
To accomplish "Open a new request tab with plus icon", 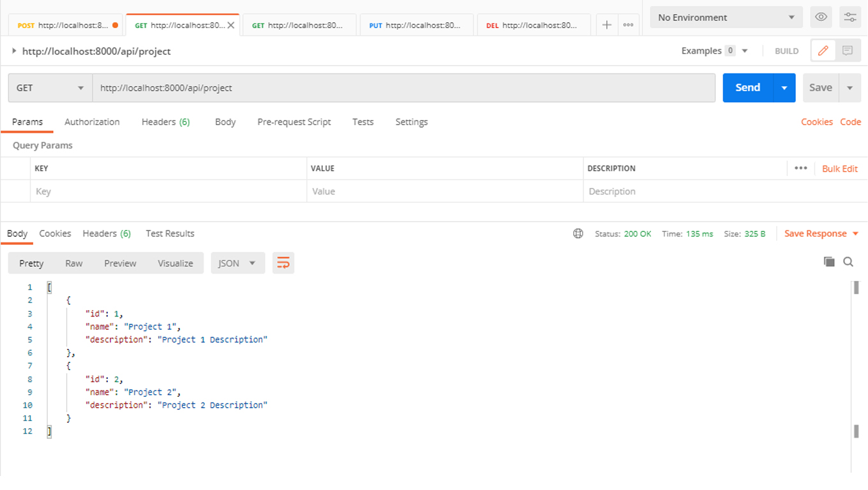I will (x=606, y=25).
